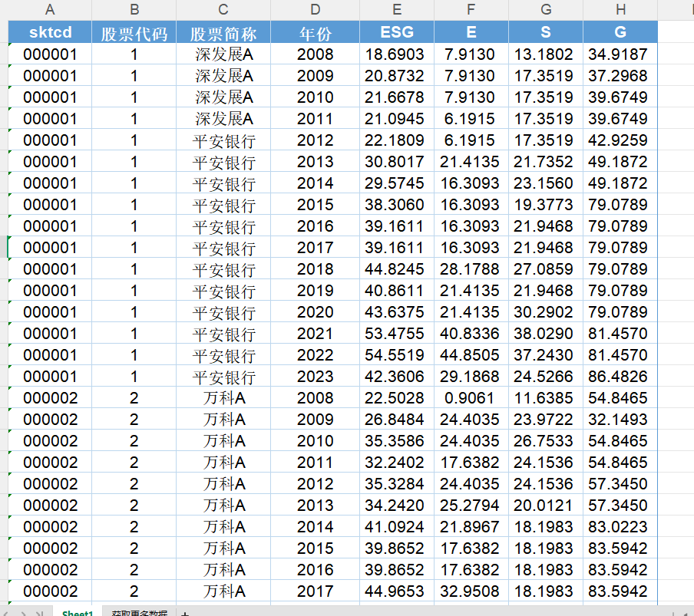This screenshot has height=616, width=694.
Task: Choose the G score cell 32.1493
Action: (620, 419)
